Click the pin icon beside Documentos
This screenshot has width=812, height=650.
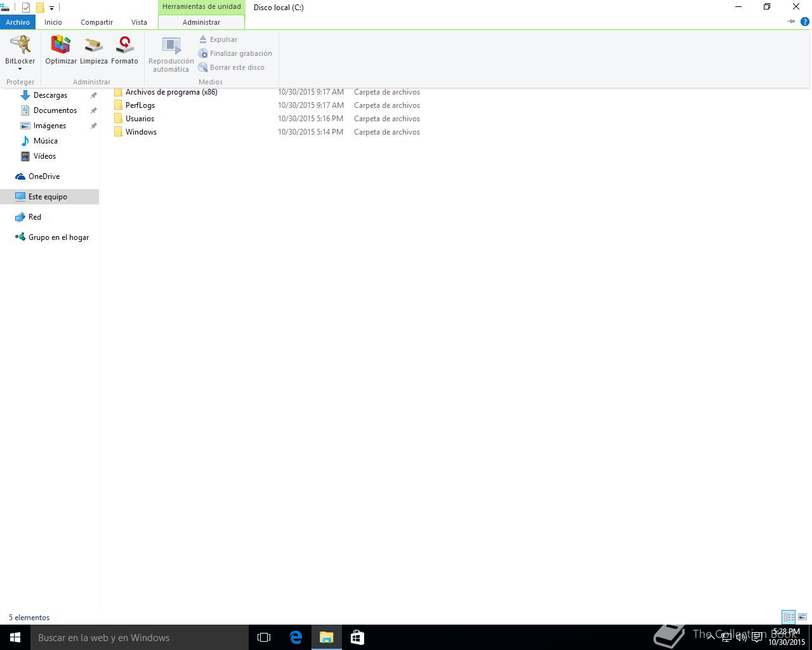coord(93,110)
